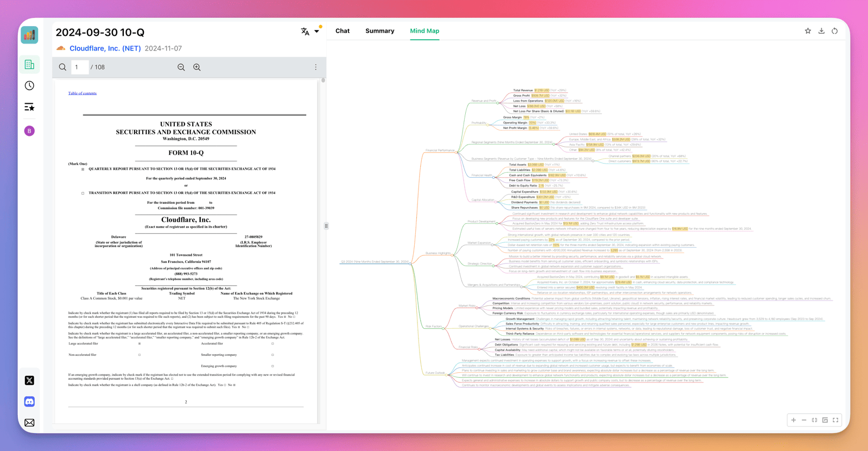Open the starred list icon in sidebar

point(29,107)
